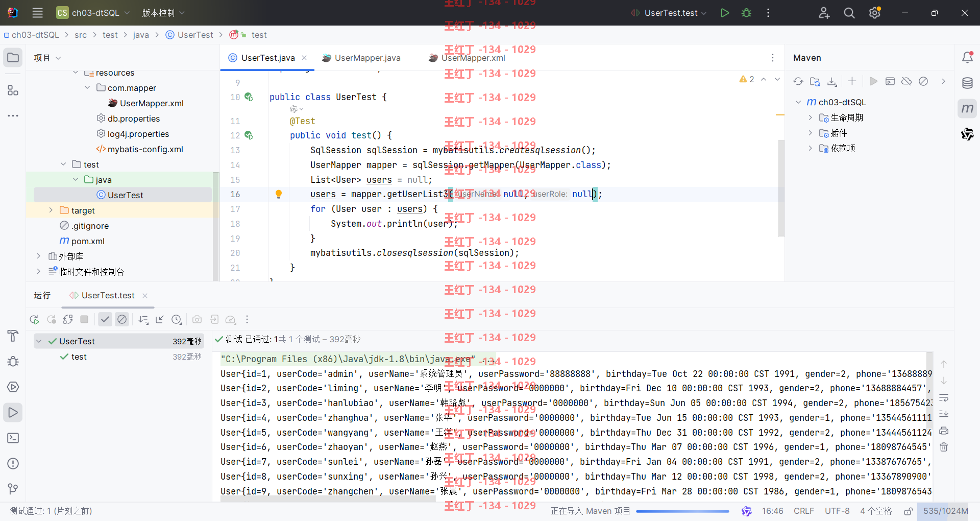Toggle show ignored tests icon
980x521 pixels.
tap(121, 319)
